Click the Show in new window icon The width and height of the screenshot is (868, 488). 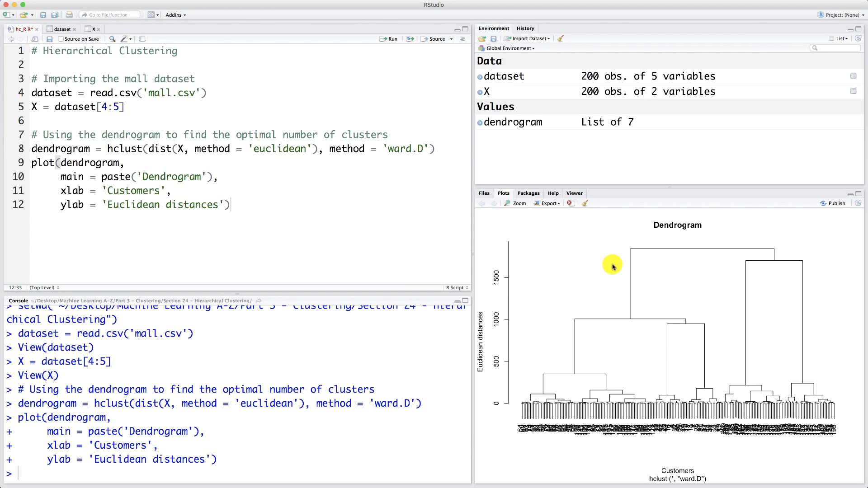(35, 39)
